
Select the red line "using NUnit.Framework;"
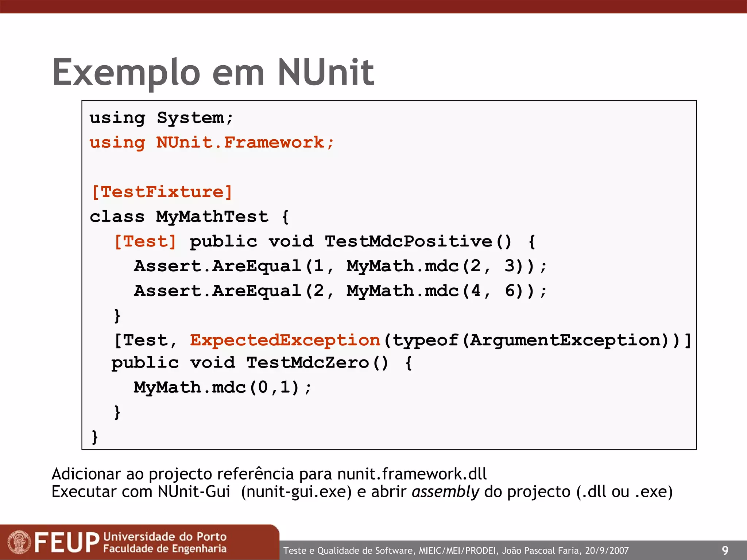212,143
